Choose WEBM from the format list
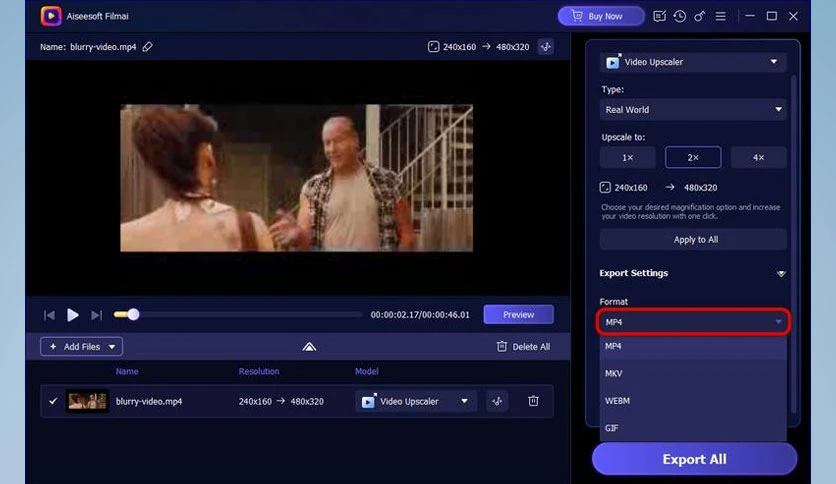 [x=693, y=400]
